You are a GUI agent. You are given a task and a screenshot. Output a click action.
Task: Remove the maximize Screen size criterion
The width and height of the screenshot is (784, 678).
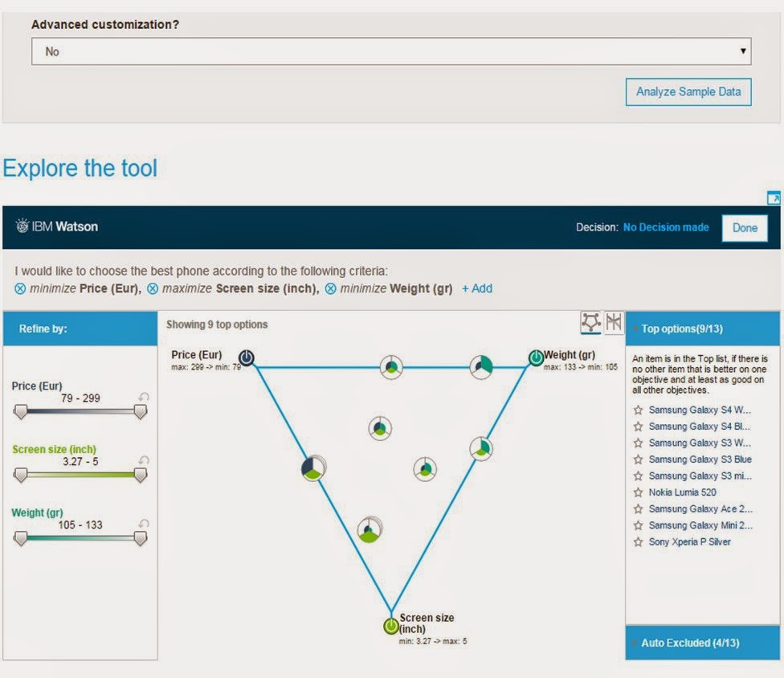153,288
